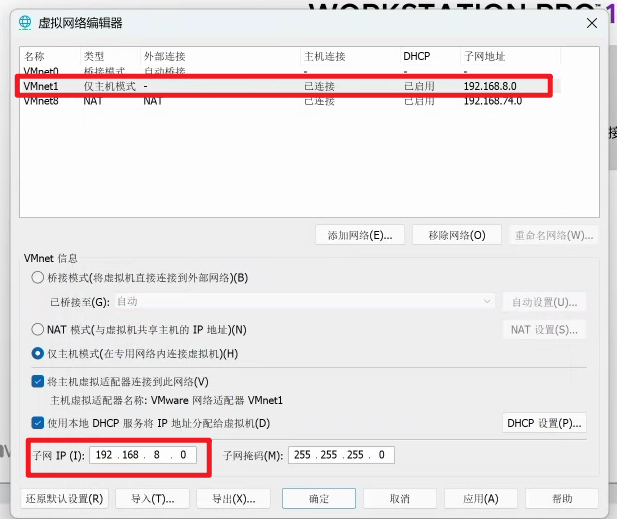Click 帮助 help button

(562, 499)
